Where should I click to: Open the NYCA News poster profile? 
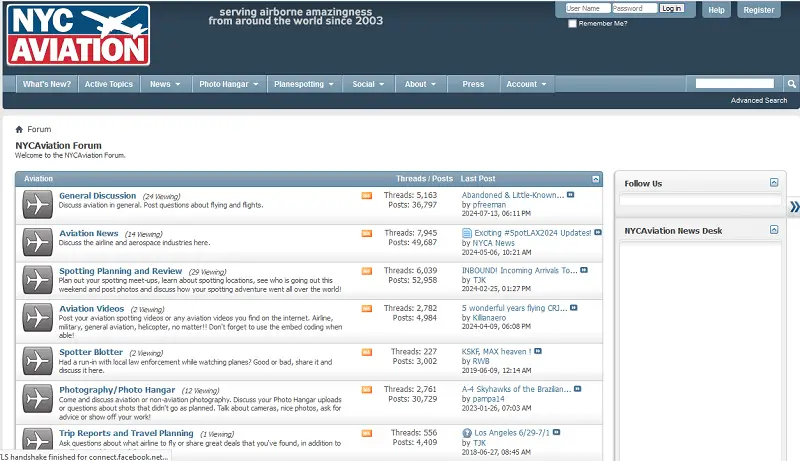coord(493,243)
